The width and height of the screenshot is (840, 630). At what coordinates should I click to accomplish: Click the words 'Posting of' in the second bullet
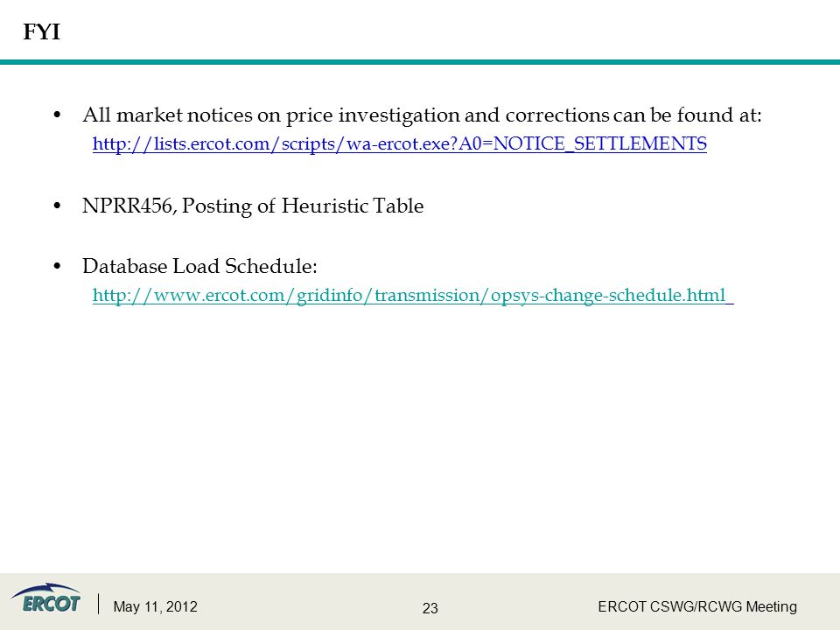[x=228, y=206]
